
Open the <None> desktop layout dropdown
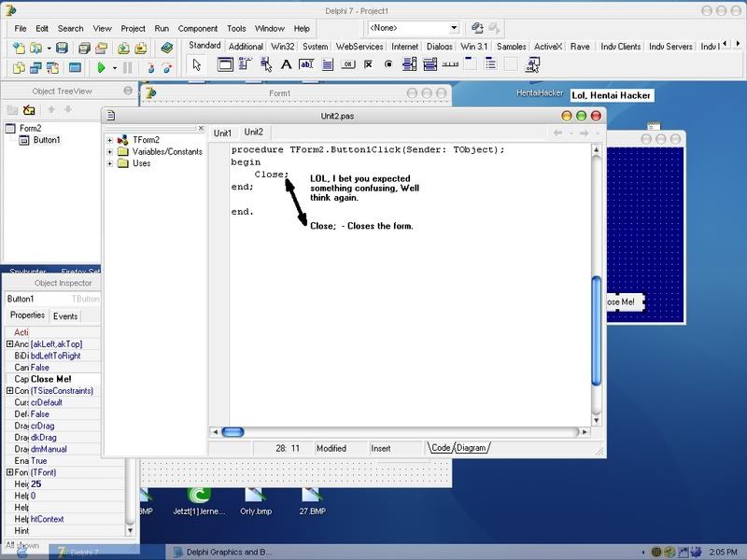point(454,29)
